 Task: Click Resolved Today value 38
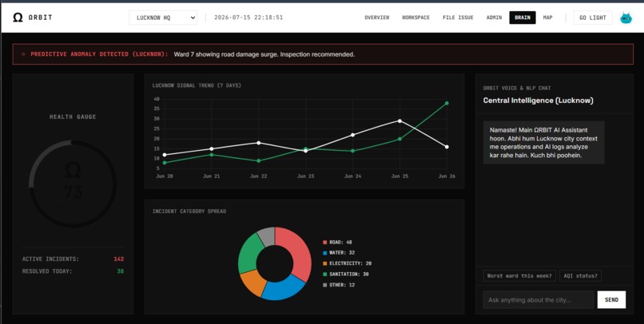(121, 271)
